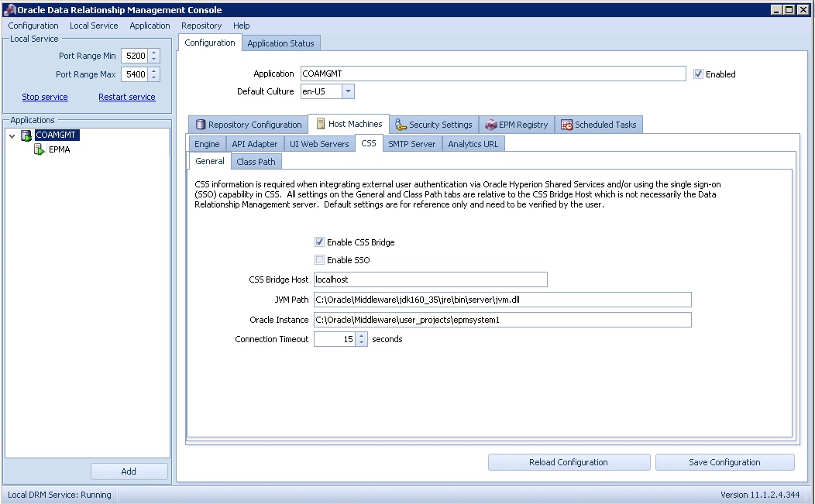Viewport: 815px width, 504px height.
Task: Click the Host Machines server icon
Action: coord(321,124)
